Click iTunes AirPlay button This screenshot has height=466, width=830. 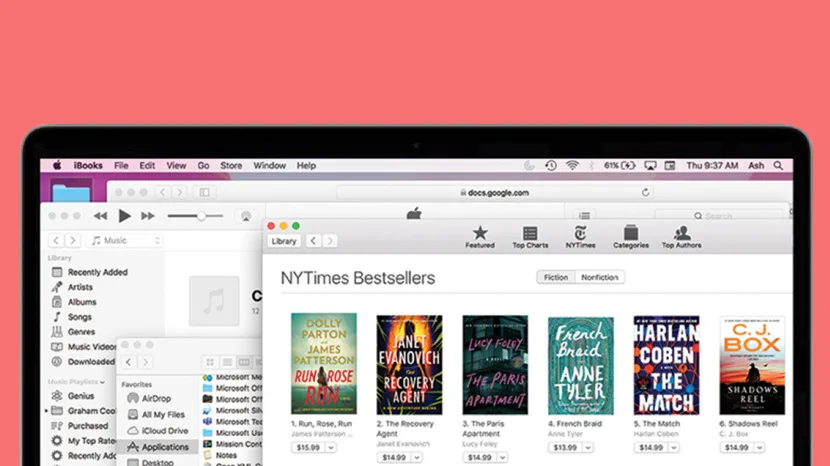click(x=246, y=216)
